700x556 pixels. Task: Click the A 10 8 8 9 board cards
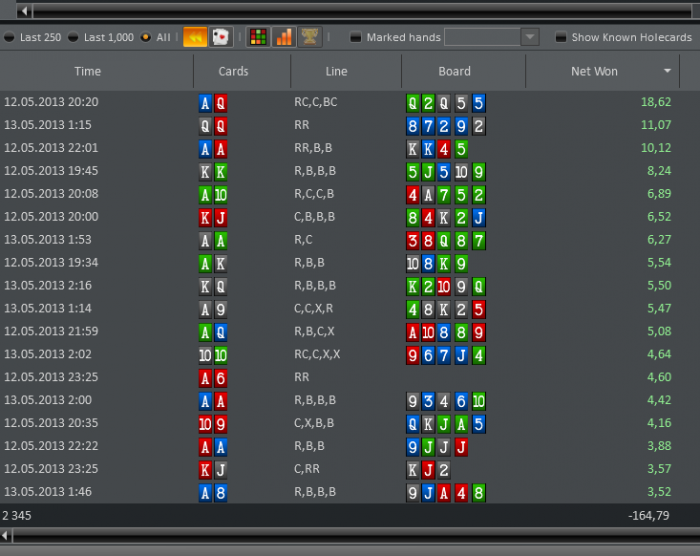446,333
